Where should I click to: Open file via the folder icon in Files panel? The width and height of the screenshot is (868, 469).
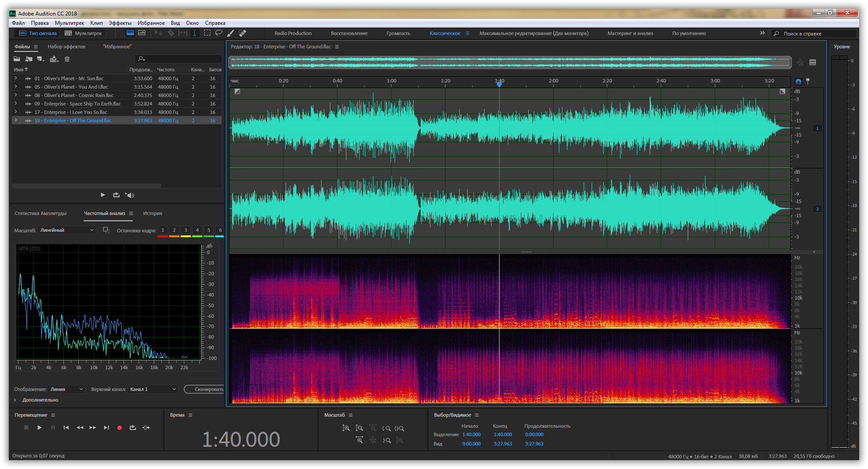pos(17,59)
